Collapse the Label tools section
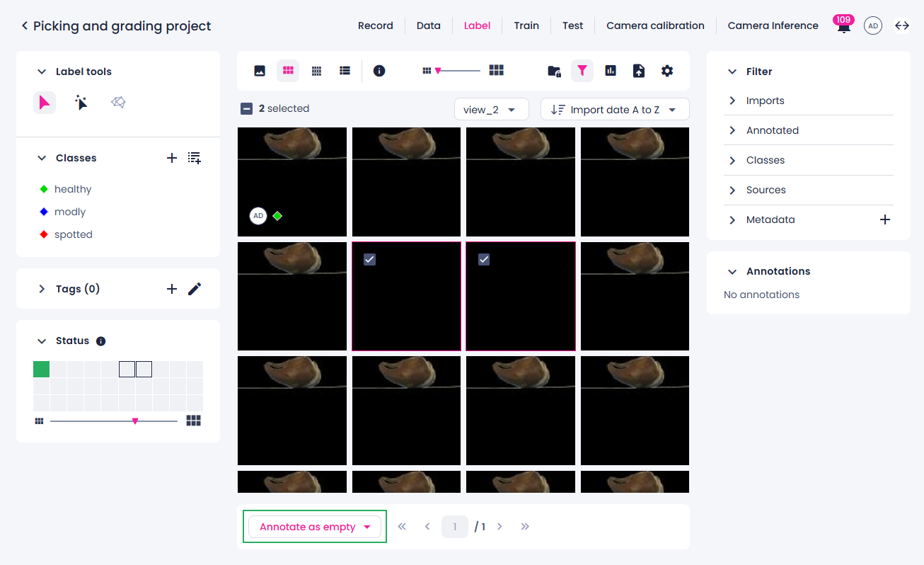The width and height of the screenshot is (924, 565). click(x=41, y=72)
